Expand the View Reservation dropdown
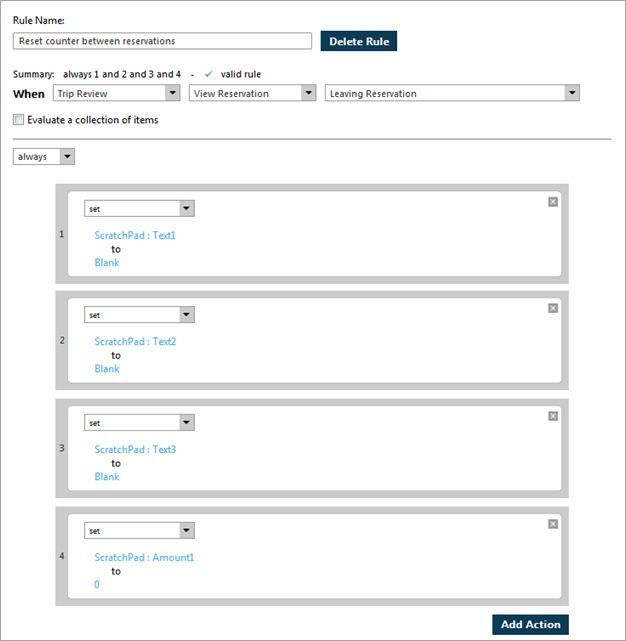This screenshot has width=626, height=641. 252,93
